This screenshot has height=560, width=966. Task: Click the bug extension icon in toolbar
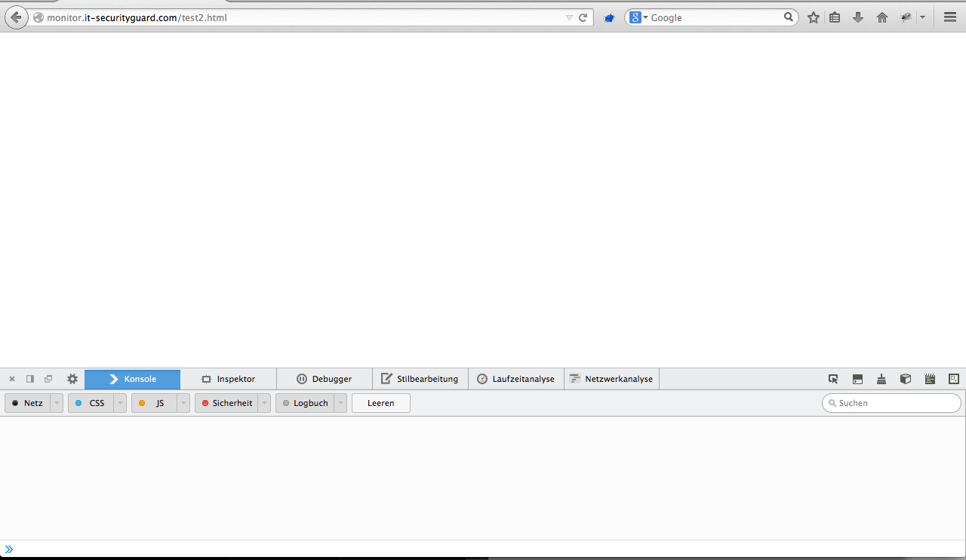(906, 17)
